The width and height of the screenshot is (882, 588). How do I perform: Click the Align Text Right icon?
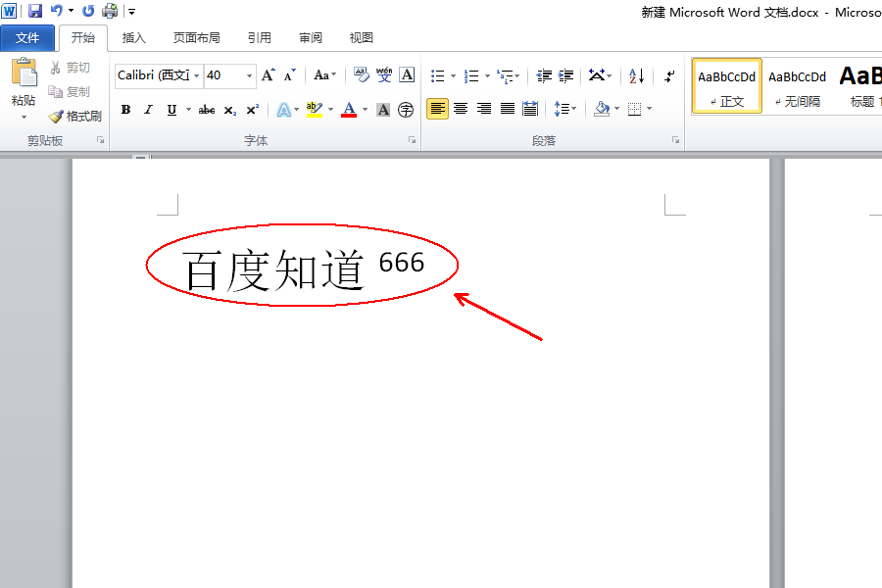(x=484, y=109)
